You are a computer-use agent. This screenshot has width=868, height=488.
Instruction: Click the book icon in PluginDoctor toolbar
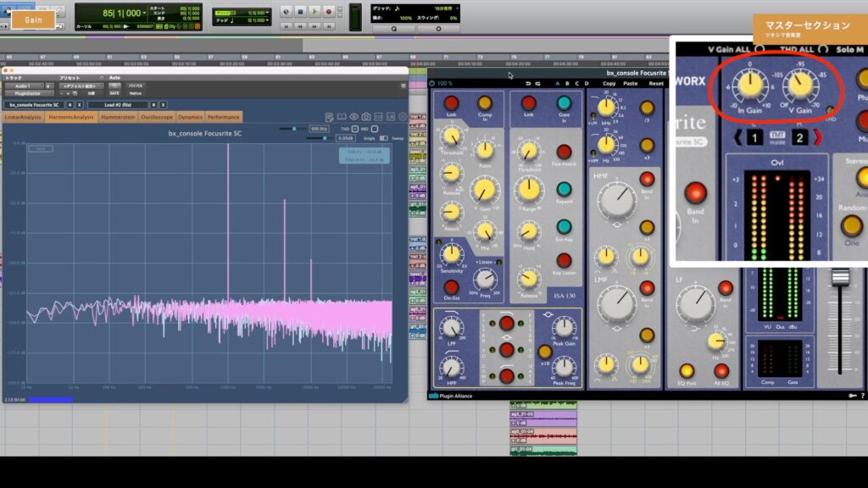(x=342, y=117)
